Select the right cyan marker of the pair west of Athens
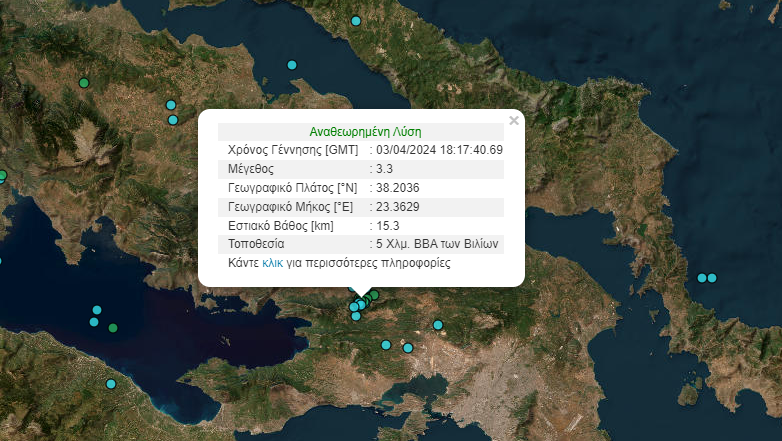The image size is (782, 441). pos(408,348)
